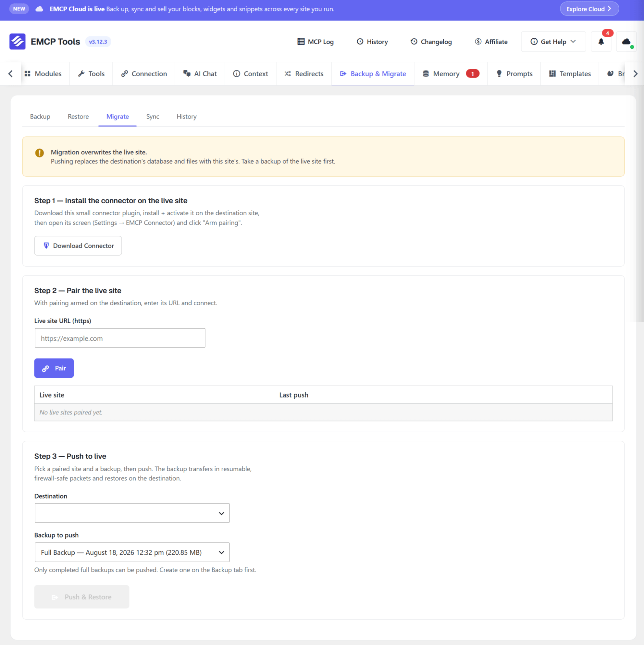Click 'Step 1 — Install the connector' heading
The height and width of the screenshot is (645, 644).
(111, 201)
